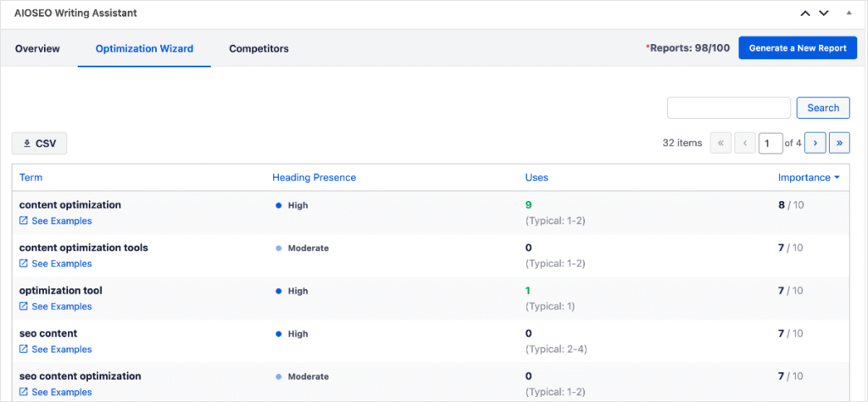Click the term 'optimization tool'
The image size is (868, 402).
click(x=61, y=291)
